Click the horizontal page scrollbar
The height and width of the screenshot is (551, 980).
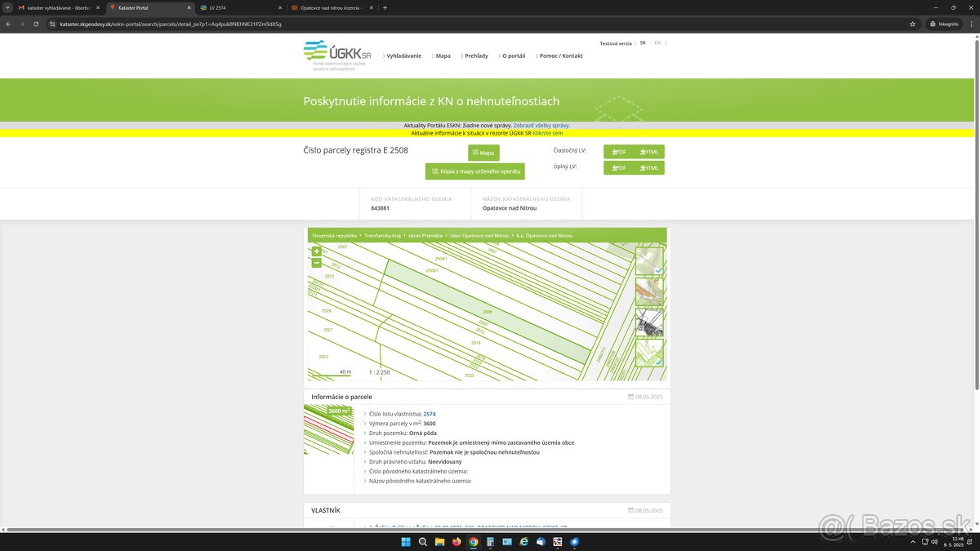pos(490,530)
